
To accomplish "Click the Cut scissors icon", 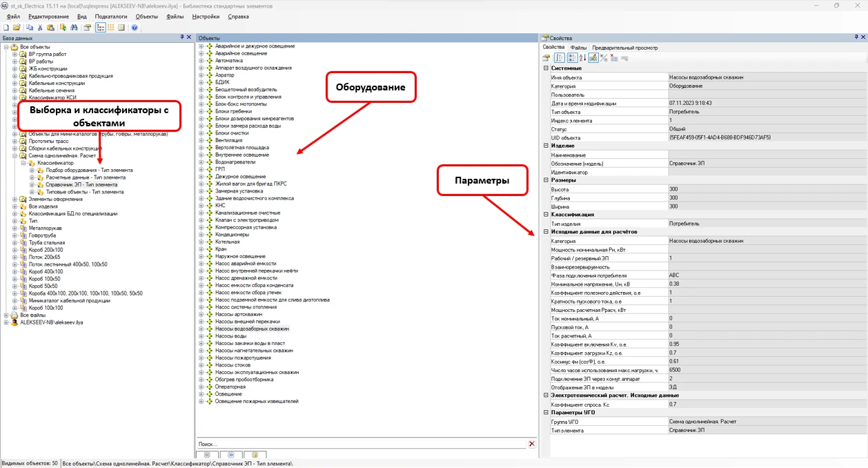I will [40, 28].
